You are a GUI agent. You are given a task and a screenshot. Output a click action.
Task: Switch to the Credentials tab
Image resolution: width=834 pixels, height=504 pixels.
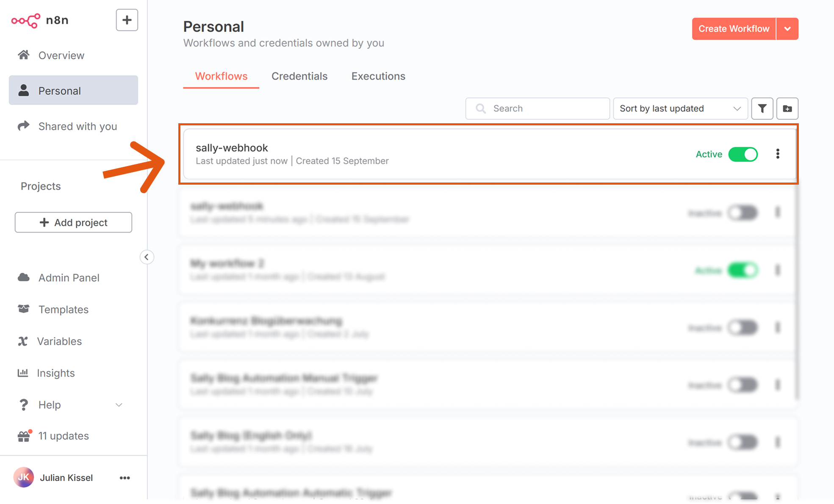tap(299, 76)
